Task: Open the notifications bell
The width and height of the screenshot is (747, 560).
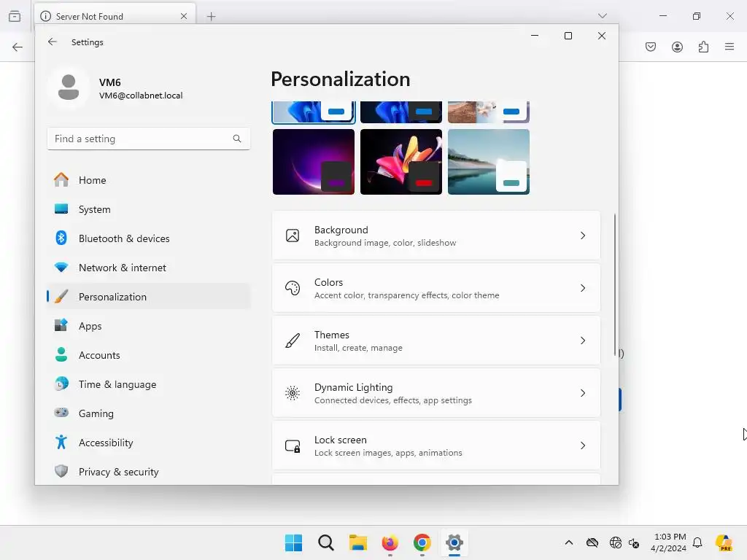Action: (697, 542)
